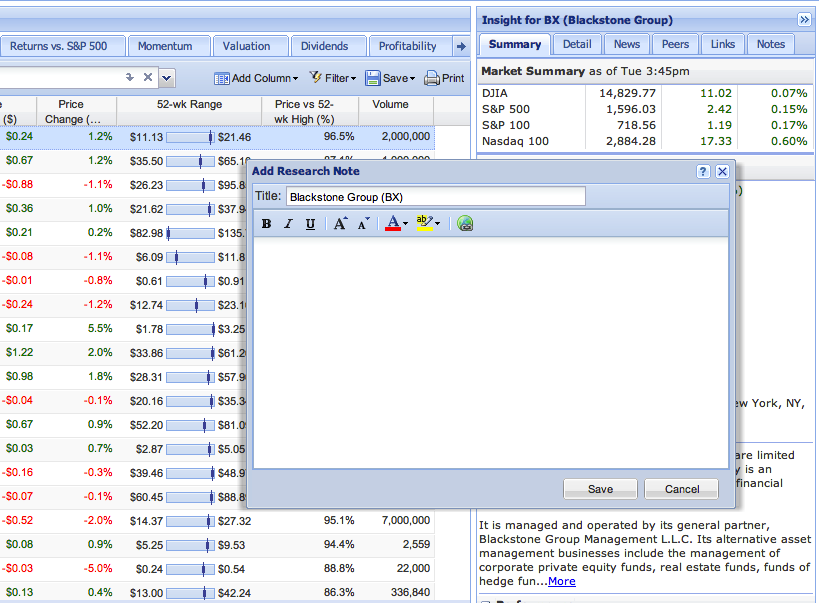Select the Nasdaq 100 market summary row
This screenshot has height=603, width=819.
pos(645,141)
